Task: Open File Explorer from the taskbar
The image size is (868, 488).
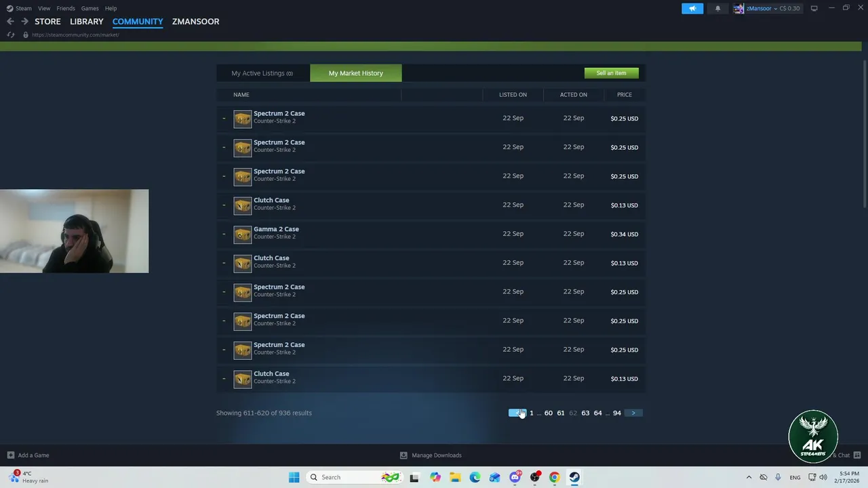Action: tap(455, 477)
